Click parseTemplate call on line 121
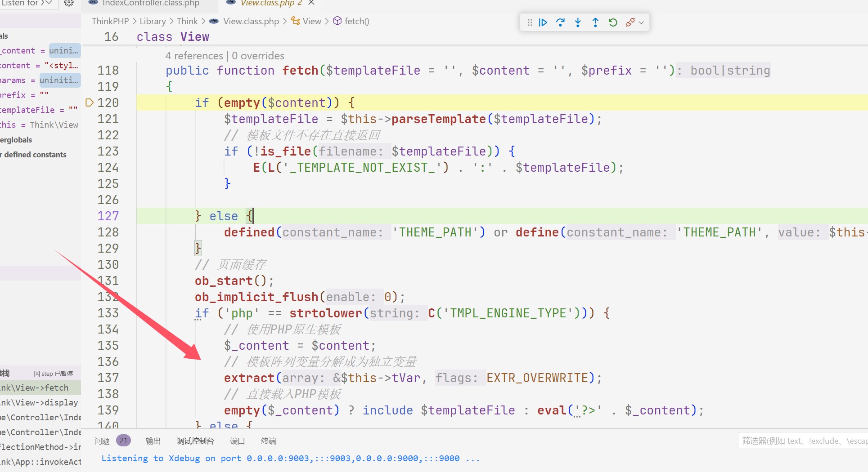 438,119
